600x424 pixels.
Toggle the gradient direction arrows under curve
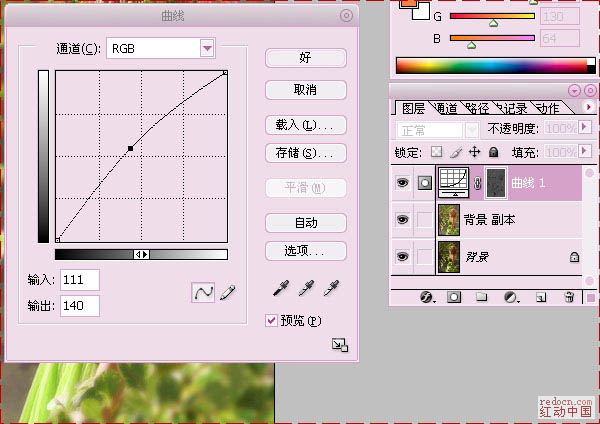(x=141, y=254)
